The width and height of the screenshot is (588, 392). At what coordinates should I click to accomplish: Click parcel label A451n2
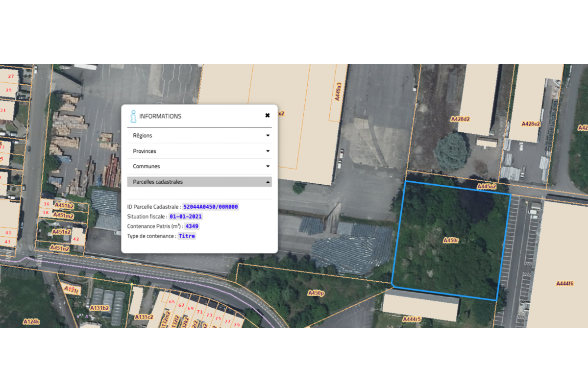click(59, 248)
